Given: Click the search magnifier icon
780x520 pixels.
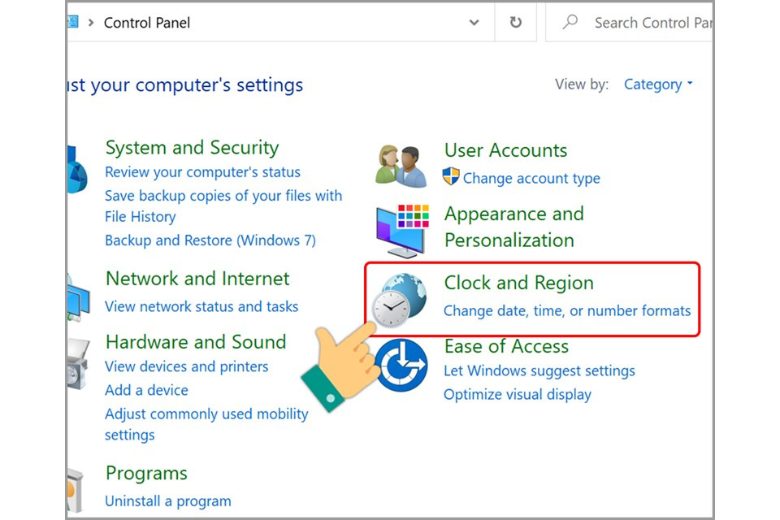Looking at the screenshot, I should 570,22.
